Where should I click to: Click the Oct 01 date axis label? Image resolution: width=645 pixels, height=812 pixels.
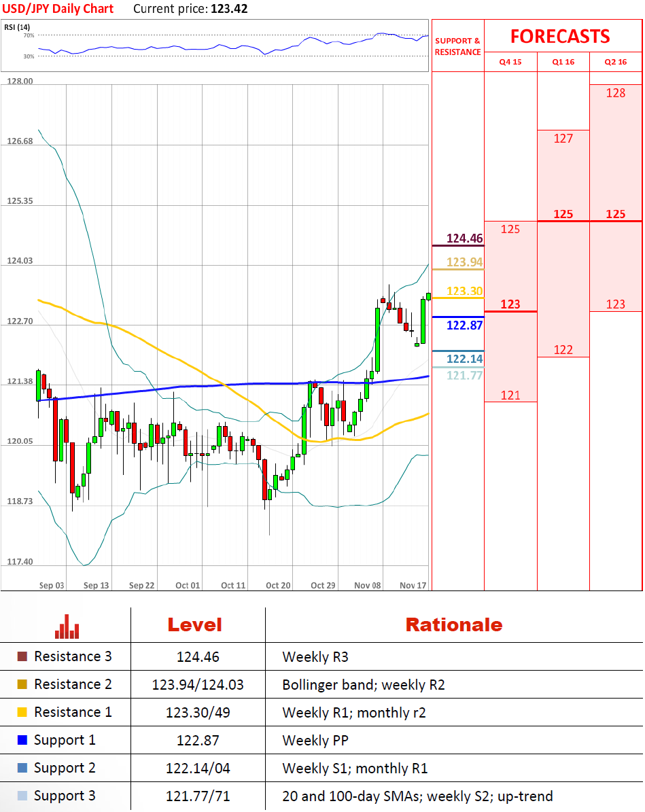[x=188, y=585]
